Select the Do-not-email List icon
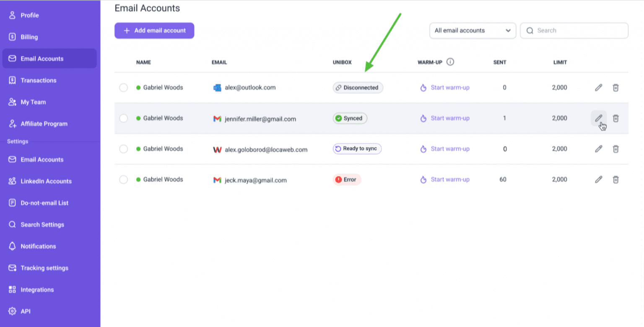Viewport: 644px width, 327px height. pyautogui.click(x=11, y=203)
